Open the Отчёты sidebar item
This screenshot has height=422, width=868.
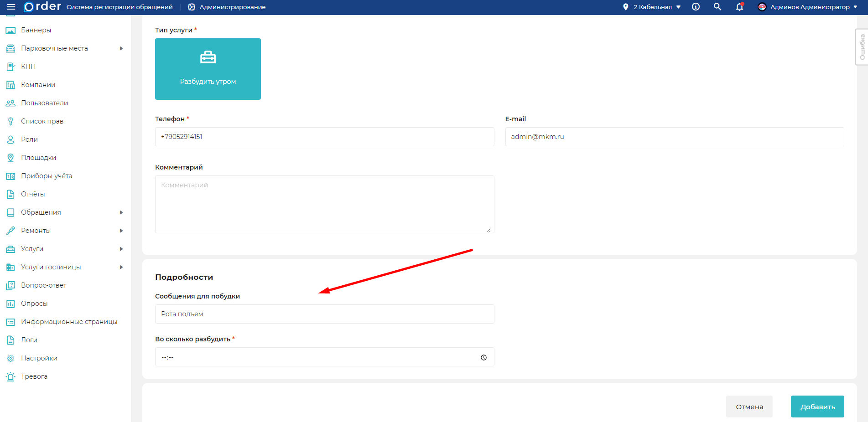tap(33, 194)
